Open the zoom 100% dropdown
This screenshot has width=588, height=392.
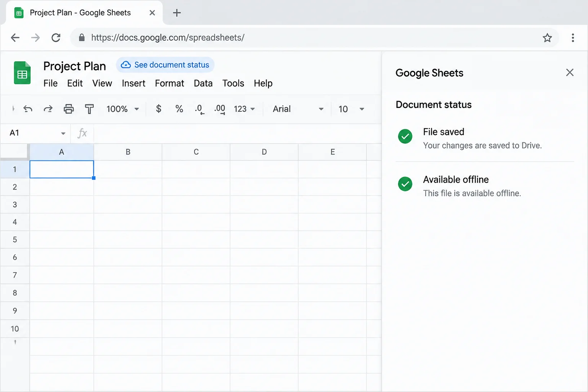point(122,109)
